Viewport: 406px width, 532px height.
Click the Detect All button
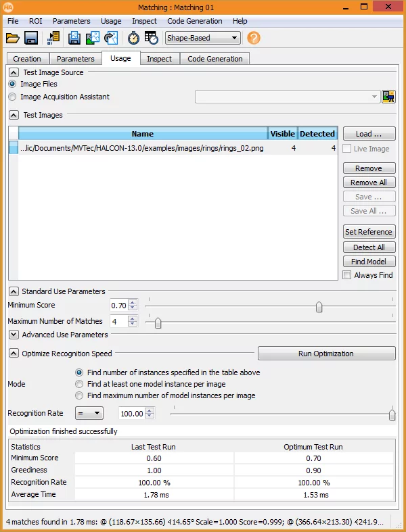(x=369, y=247)
